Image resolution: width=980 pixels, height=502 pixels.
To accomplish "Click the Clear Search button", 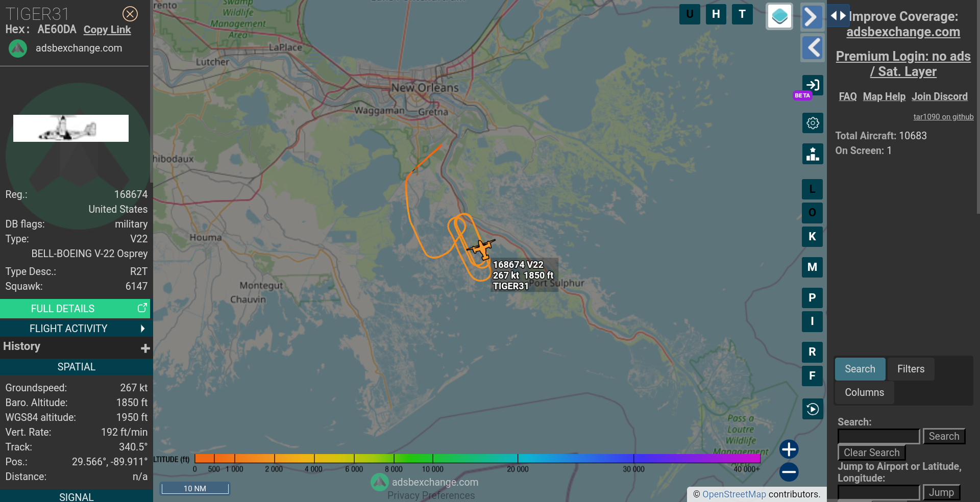I will coord(872,453).
